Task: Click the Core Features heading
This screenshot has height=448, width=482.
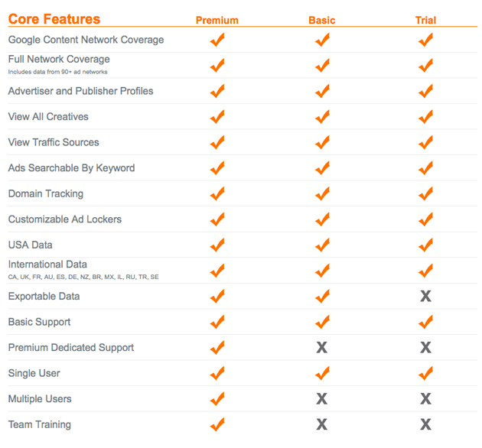Action: (x=54, y=19)
